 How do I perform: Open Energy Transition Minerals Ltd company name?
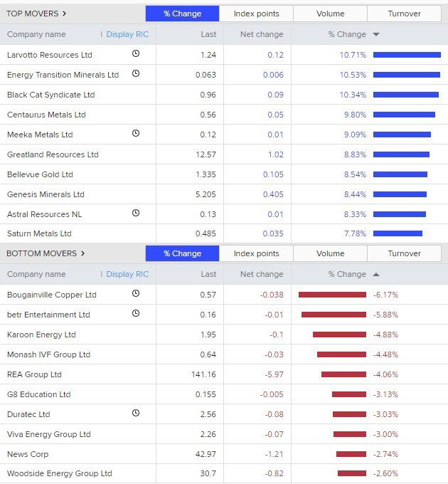tap(63, 75)
